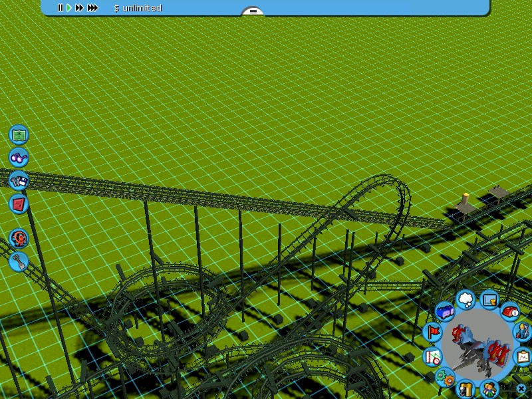This screenshot has width=532, height=399.
Task: Set game speed to normal play
Action: [69, 7]
